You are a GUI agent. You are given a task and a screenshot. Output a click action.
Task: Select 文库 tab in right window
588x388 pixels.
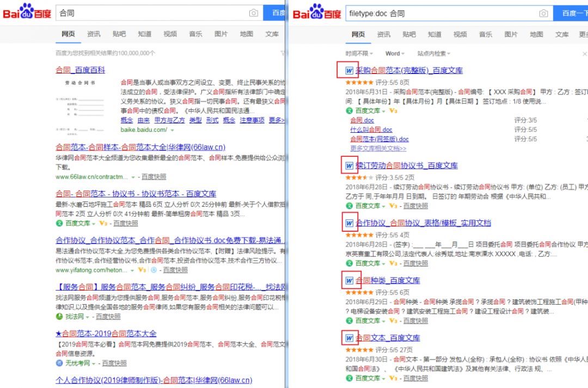pyautogui.click(x=562, y=34)
